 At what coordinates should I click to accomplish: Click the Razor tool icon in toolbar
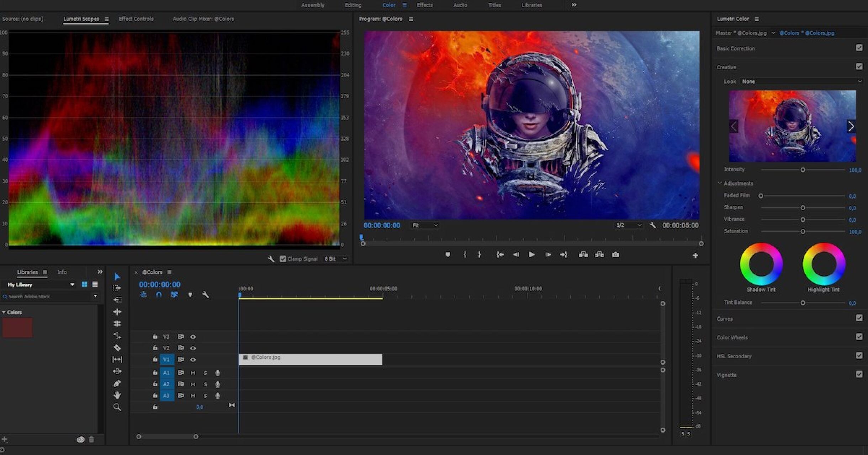(x=118, y=348)
